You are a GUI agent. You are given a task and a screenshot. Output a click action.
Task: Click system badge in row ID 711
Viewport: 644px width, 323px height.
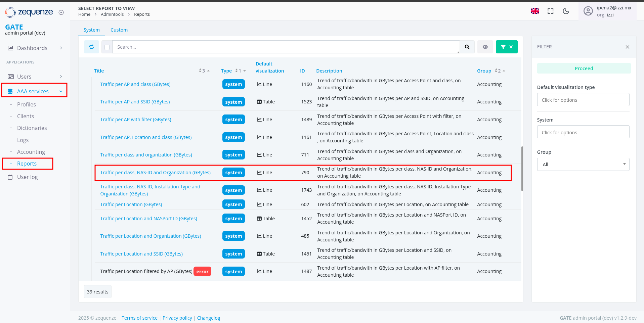233,155
